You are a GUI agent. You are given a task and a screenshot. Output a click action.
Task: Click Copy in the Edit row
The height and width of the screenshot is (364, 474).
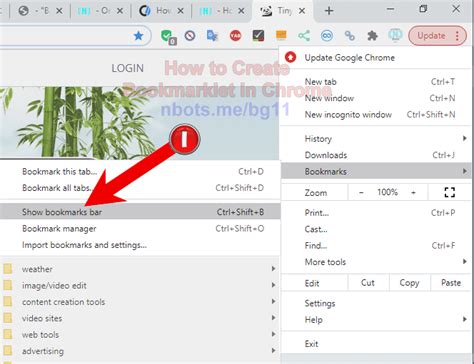pos(409,283)
